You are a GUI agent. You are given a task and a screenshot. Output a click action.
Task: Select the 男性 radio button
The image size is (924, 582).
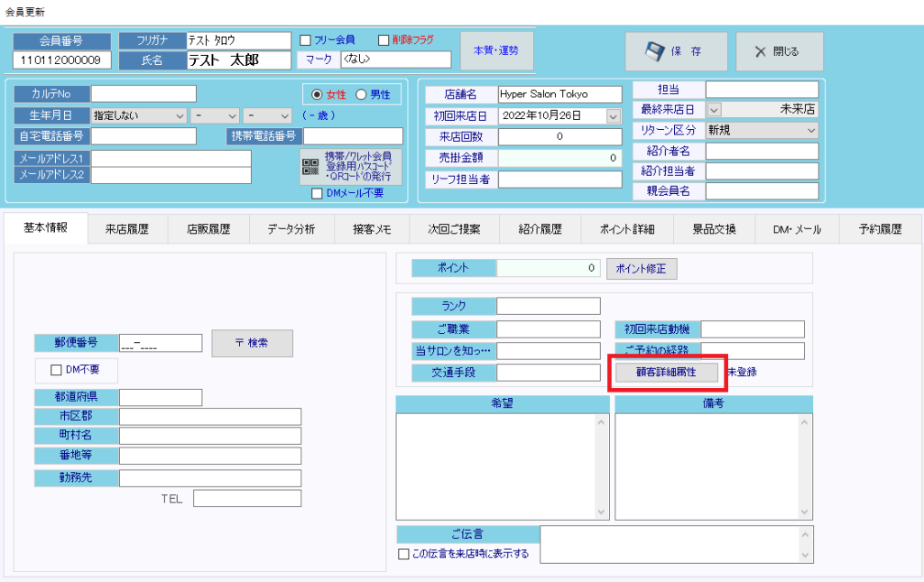[x=361, y=95]
